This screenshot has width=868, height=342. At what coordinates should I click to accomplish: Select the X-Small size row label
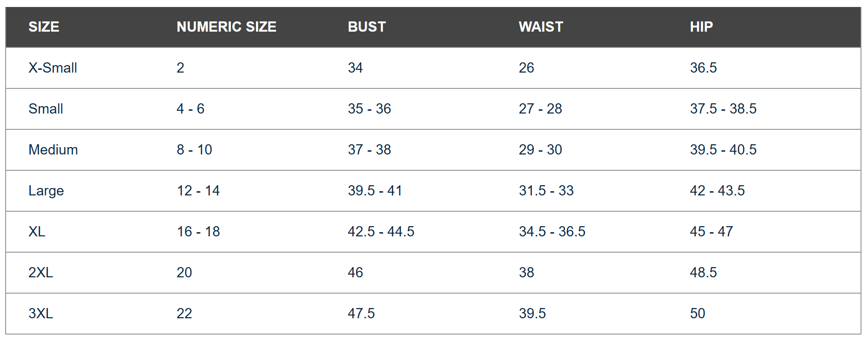coord(53,68)
